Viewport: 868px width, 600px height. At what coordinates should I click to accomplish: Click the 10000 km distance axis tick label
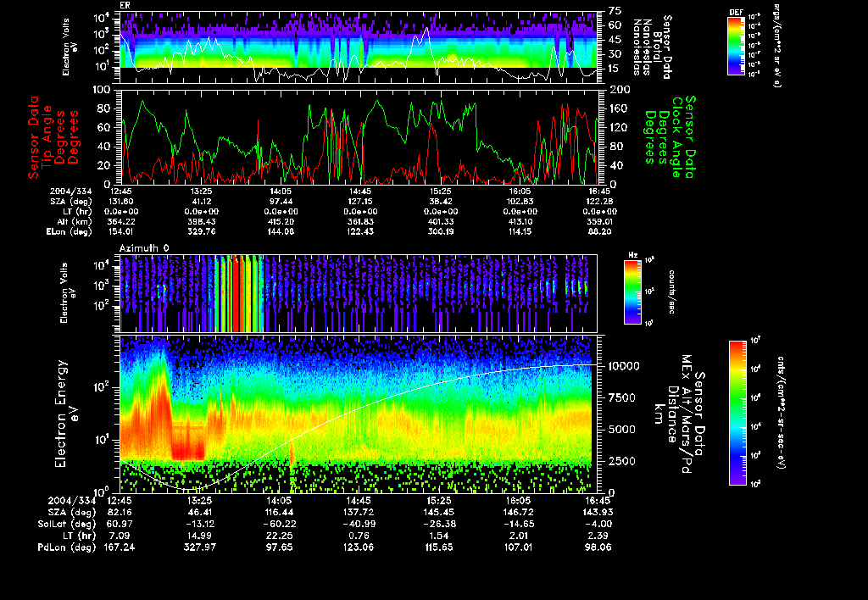[x=624, y=366]
